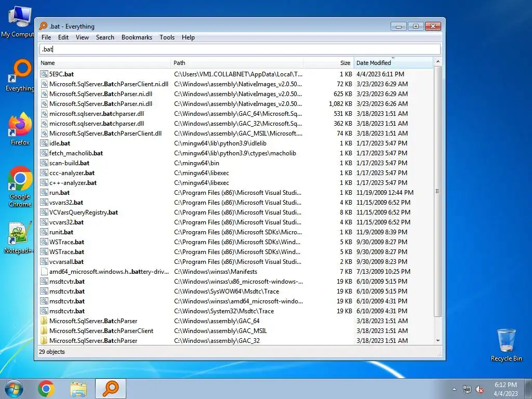Open File Explorer from the taskbar

[x=78, y=389]
